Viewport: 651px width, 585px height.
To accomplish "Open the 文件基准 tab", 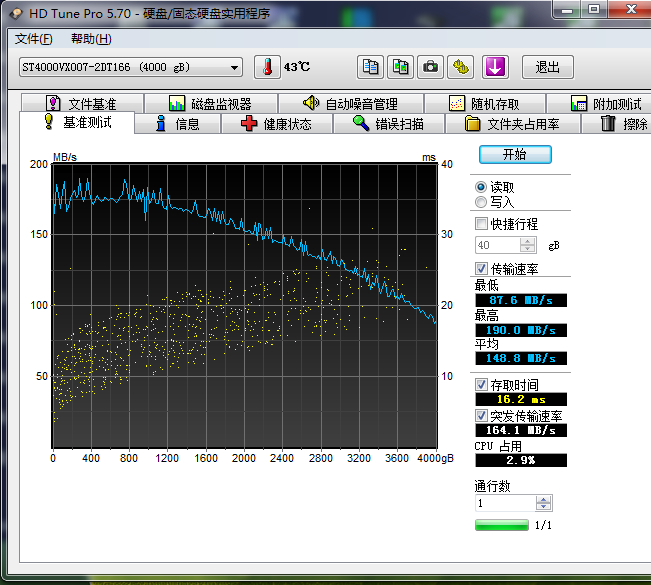I will click(x=82, y=103).
